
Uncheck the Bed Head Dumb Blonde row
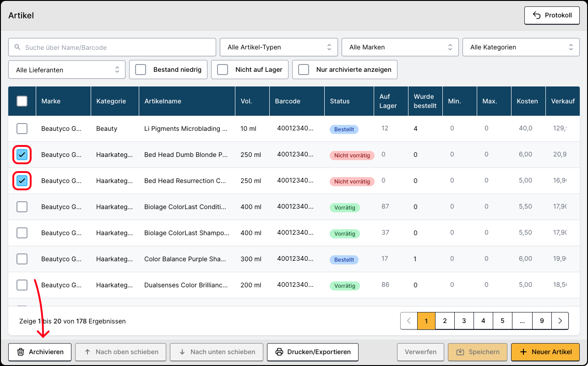pyautogui.click(x=22, y=155)
